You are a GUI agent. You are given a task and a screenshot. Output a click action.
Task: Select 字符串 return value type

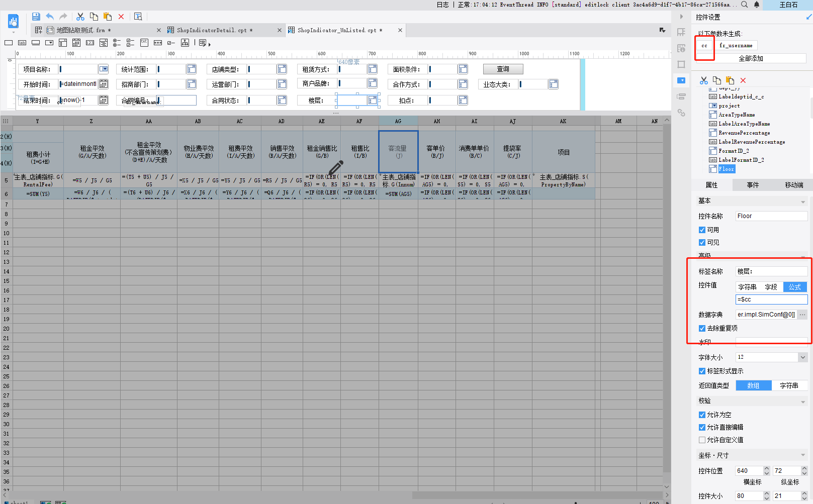coord(789,385)
